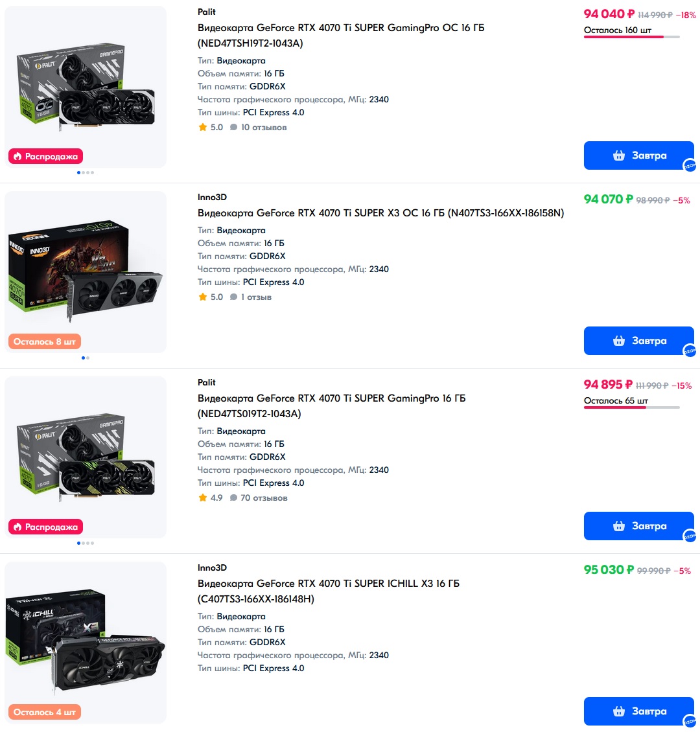Click the Распродажа badge on the Palit GamingPro non-OC card
Image resolution: width=700 pixels, height=732 pixels.
pos(46,527)
